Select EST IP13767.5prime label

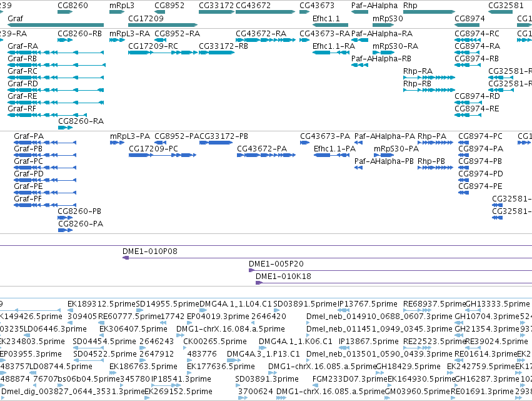(x=368, y=303)
